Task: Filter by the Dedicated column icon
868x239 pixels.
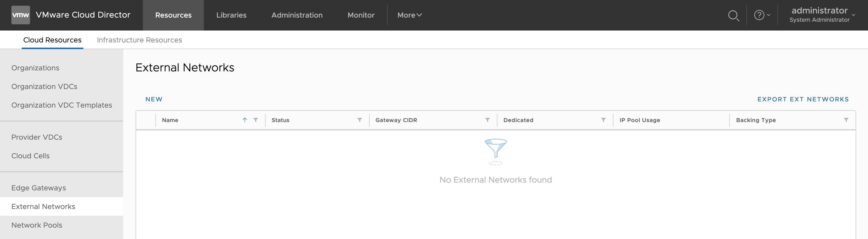Action: coord(603,120)
